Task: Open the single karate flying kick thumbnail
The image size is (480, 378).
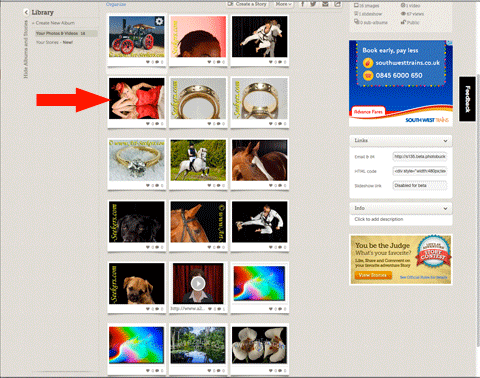Action: pos(259,222)
